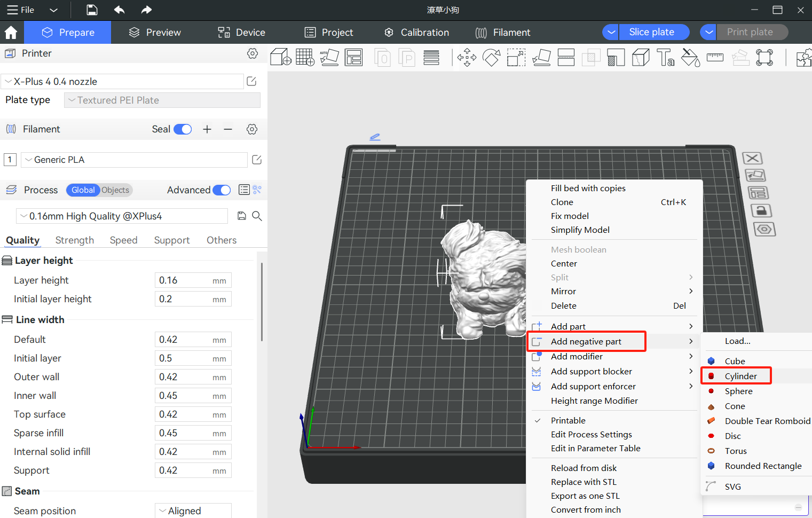Select the Lay on face tool
This screenshot has width=812, height=518.
point(541,57)
